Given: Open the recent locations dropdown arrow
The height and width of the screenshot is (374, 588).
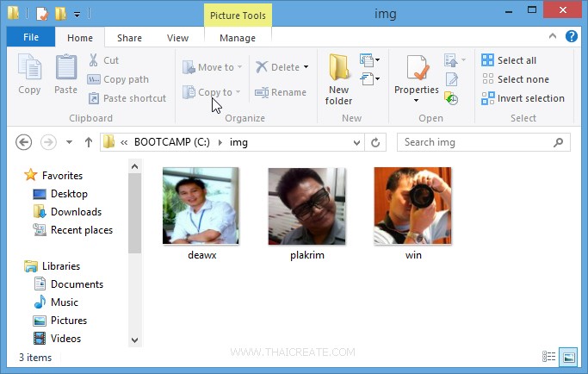Looking at the screenshot, I should pyautogui.click(x=69, y=142).
